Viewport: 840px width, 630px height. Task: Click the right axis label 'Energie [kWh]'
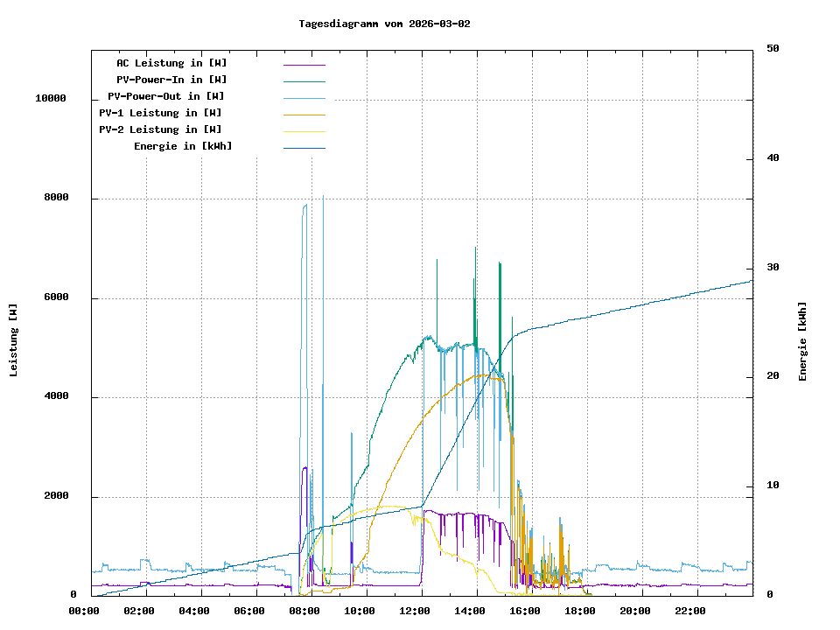point(802,341)
